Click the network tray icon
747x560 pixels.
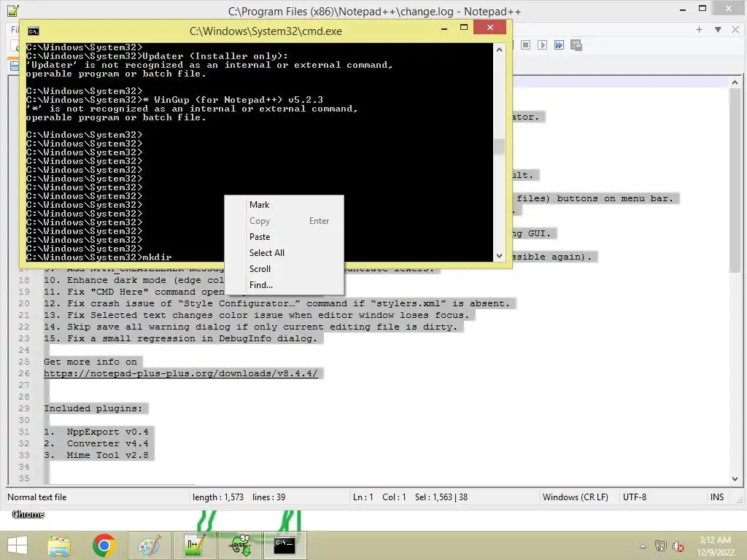[660, 546]
